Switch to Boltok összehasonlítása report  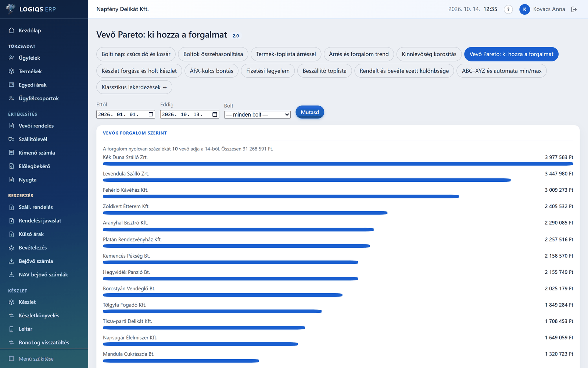(x=213, y=54)
